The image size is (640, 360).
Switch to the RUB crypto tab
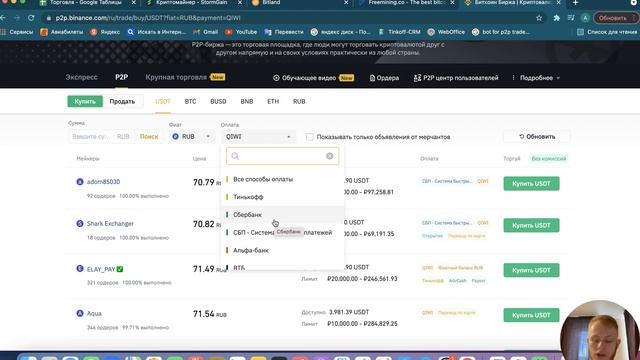(299, 101)
